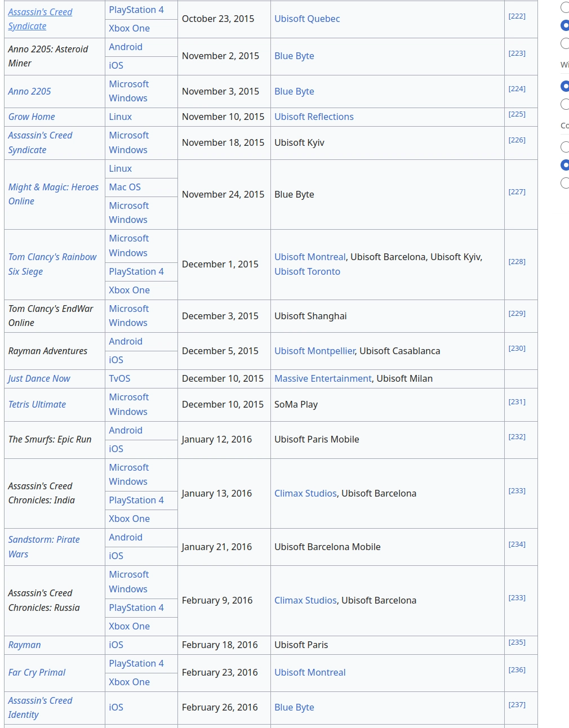
Task: Open Blue Byte link in November 2, 2015 row
Action: pyautogui.click(x=294, y=56)
